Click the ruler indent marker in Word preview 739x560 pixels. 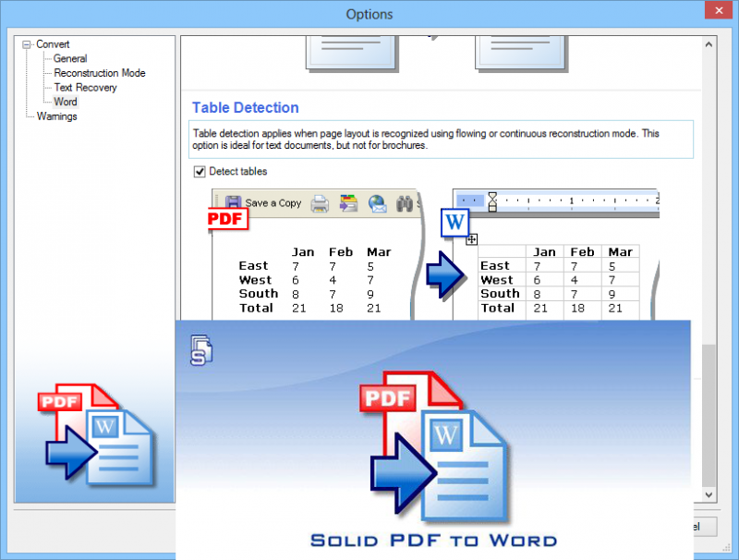click(x=492, y=201)
